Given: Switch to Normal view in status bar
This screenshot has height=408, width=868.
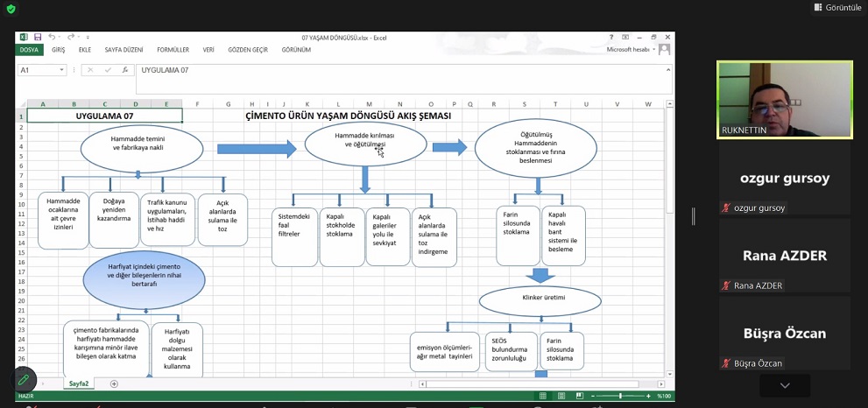Looking at the screenshot, I should point(543,396).
